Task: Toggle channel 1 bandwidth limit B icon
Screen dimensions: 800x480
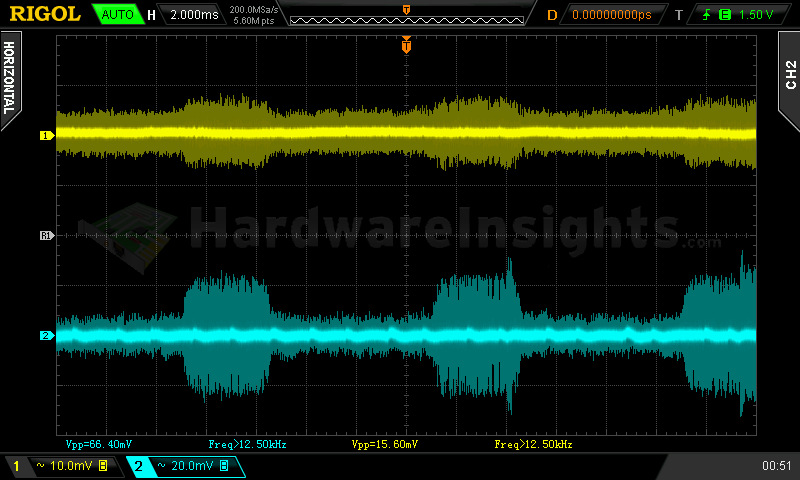Action: coord(103,465)
